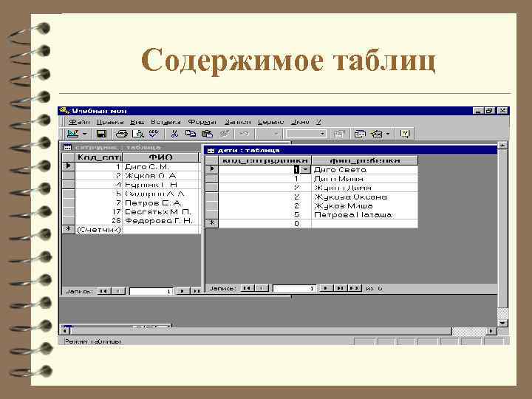Click new-record asterisk selector in дети table
This screenshot has width=532, height=399.
click(212, 223)
